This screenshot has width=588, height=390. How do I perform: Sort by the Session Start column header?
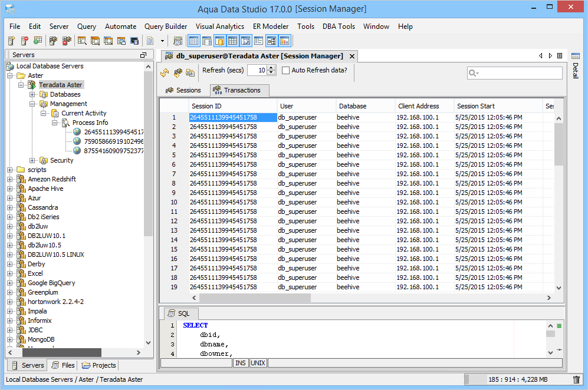[x=498, y=106]
